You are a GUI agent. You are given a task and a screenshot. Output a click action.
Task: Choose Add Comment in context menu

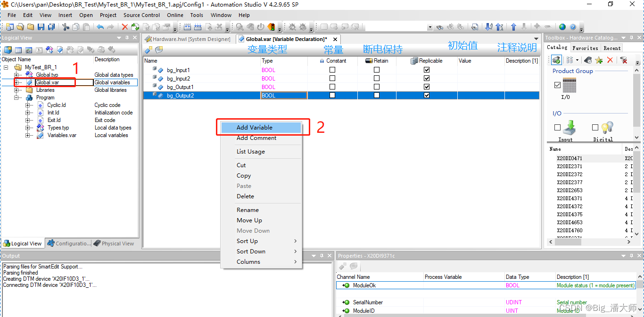tap(261, 138)
